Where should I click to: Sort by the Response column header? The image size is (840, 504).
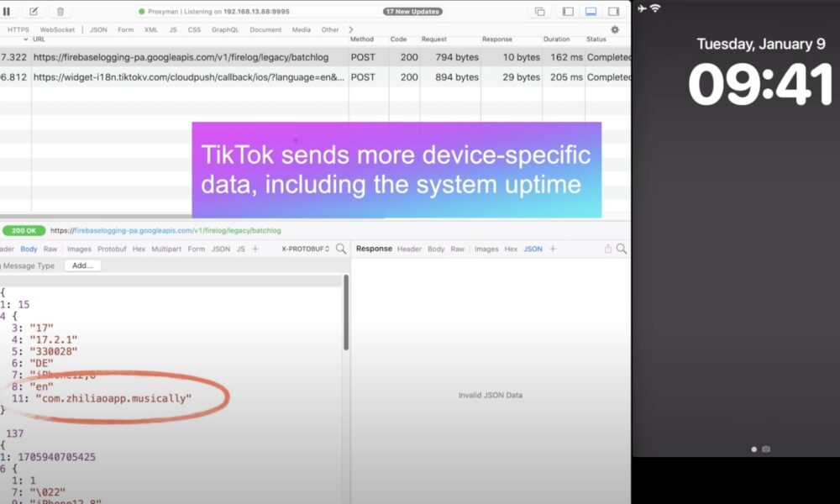pos(497,39)
